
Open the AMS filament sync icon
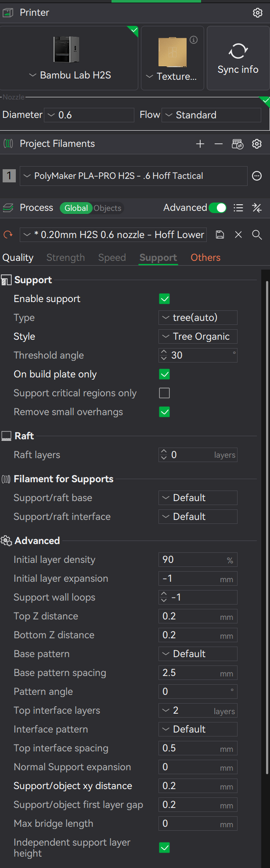click(238, 144)
